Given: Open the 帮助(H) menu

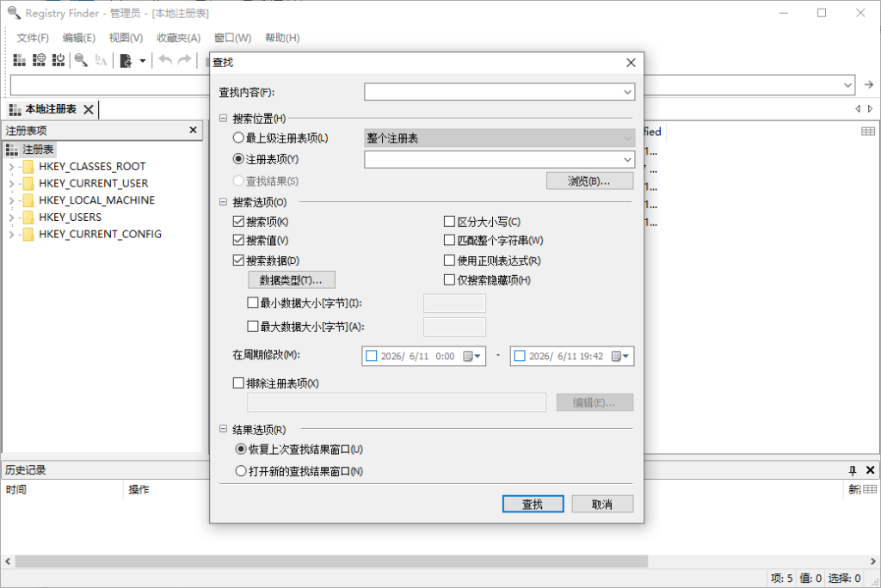Looking at the screenshot, I should point(282,38).
